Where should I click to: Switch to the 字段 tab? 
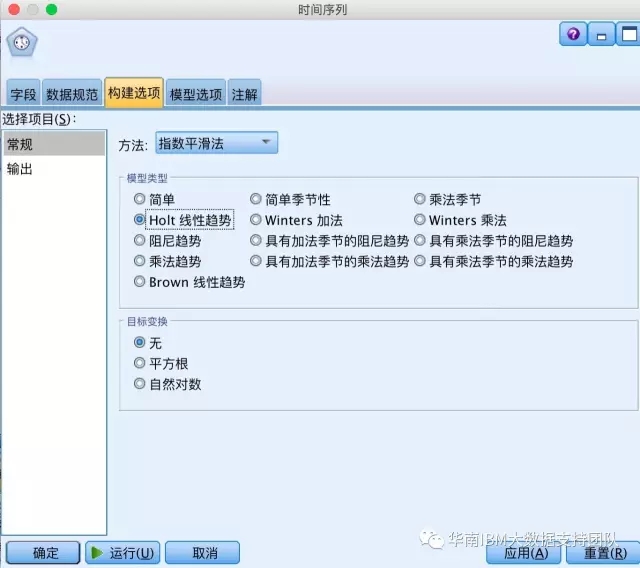tap(23, 93)
